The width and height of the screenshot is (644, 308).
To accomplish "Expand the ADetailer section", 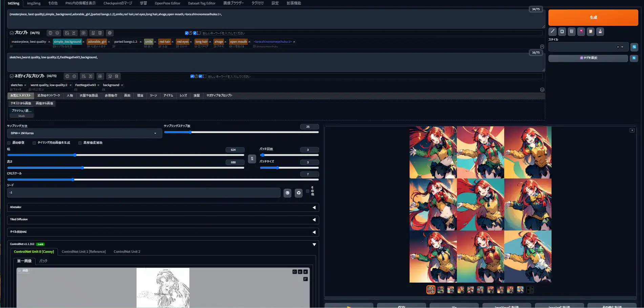I will [163, 207].
